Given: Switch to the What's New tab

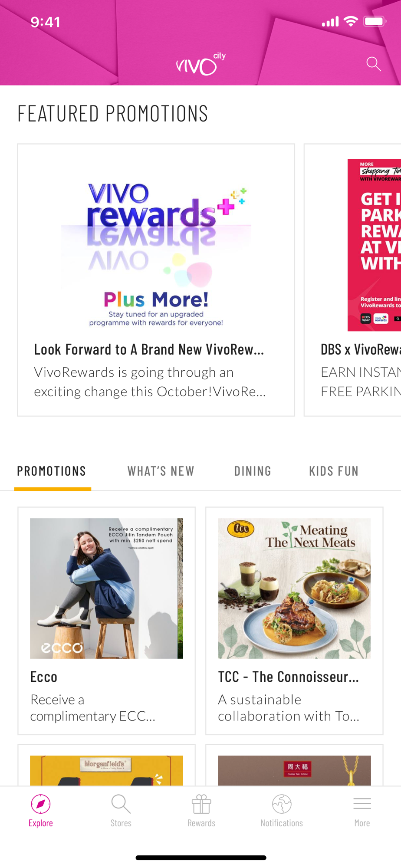Looking at the screenshot, I should coord(161,471).
